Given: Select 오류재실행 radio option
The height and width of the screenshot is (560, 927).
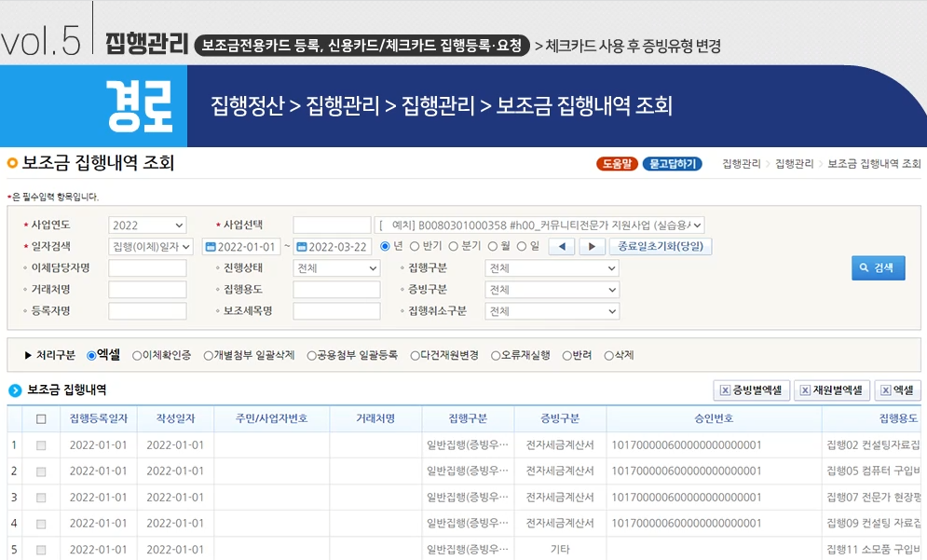Looking at the screenshot, I should click(x=496, y=355).
